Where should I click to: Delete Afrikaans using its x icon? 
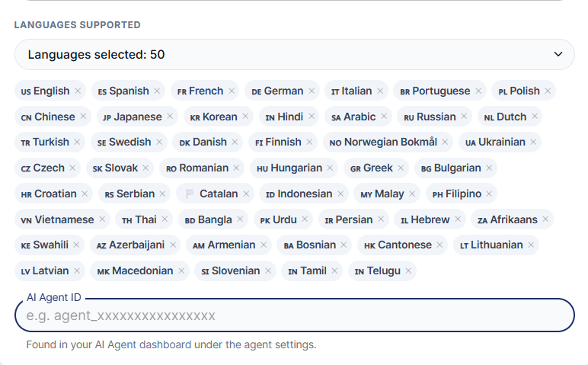pyautogui.click(x=545, y=219)
